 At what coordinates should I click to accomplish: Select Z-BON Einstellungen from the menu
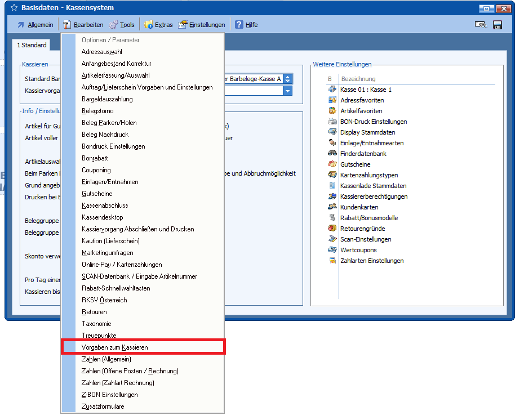pyautogui.click(x=109, y=395)
